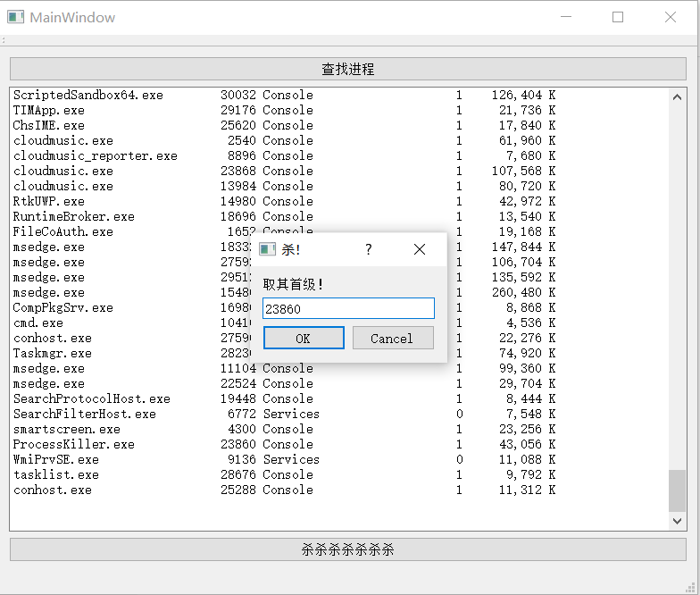
Task: Click the WmiPrvSE.exe process name
Action: 55,459
